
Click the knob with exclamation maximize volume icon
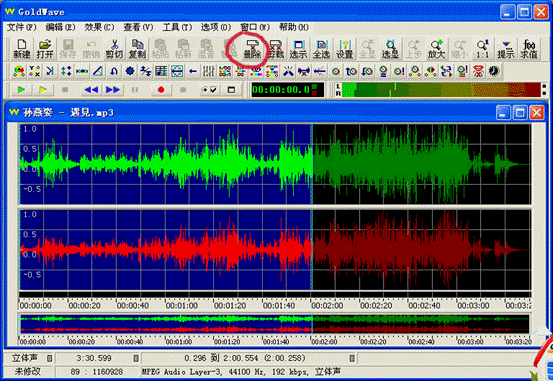[x=399, y=71]
